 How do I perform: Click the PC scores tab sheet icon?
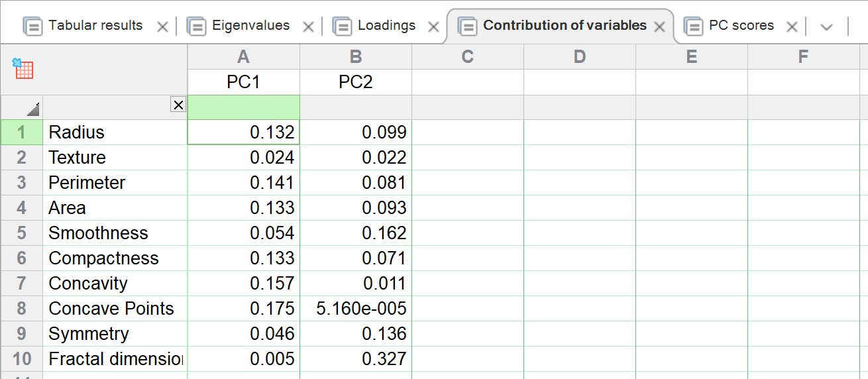tap(693, 27)
